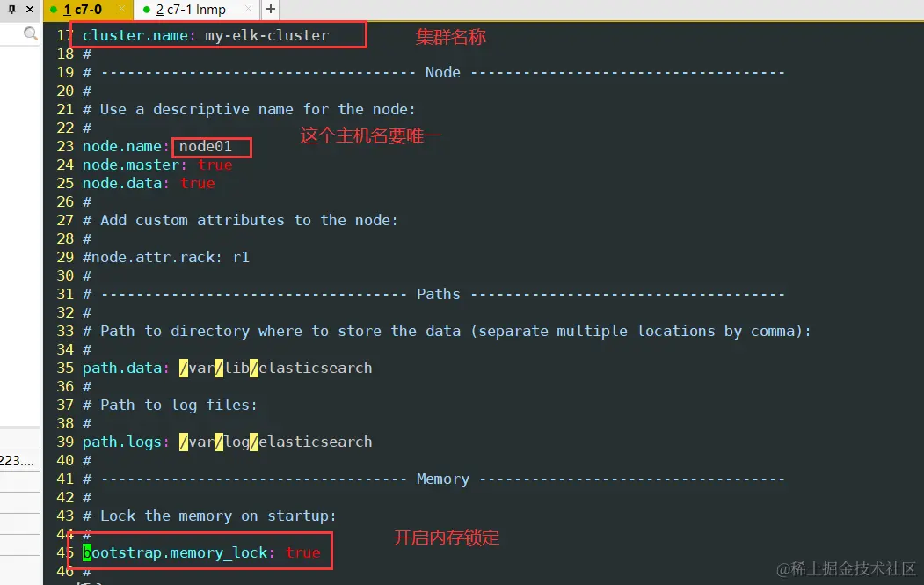Click the 'my-elk-cluster' cluster name value
Image resolution: width=924 pixels, height=585 pixels.
coord(267,35)
